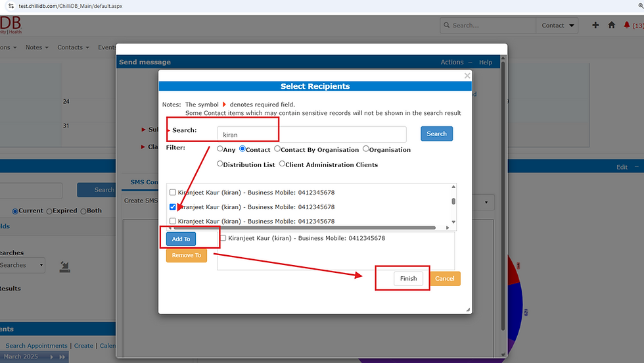Select the Organisation filter radio button
Image resolution: width=644 pixels, height=363 pixels.
coord(365,149)
